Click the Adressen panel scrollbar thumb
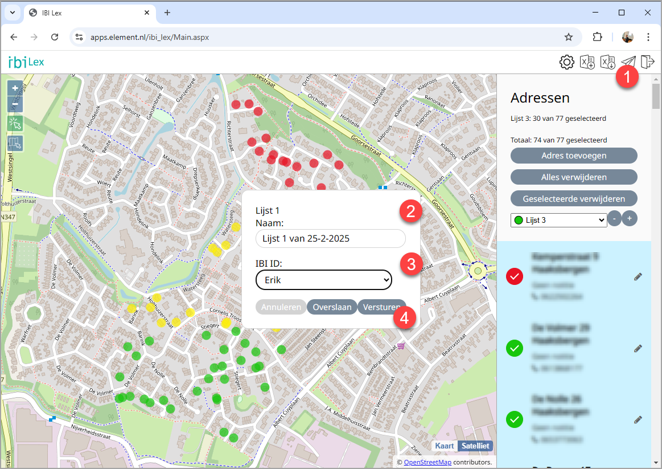The image size is (662, 469). (656, 96)
